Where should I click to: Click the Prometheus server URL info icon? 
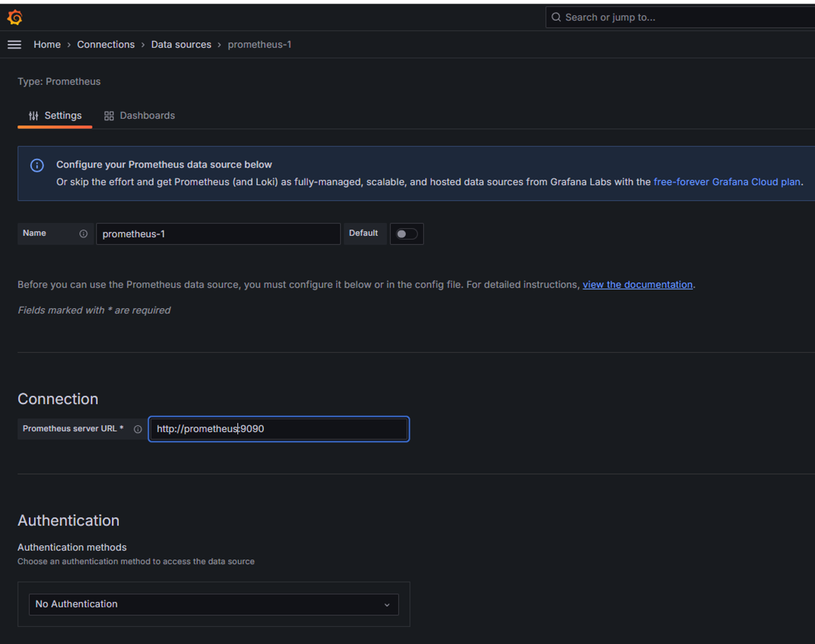click(138, 429)
